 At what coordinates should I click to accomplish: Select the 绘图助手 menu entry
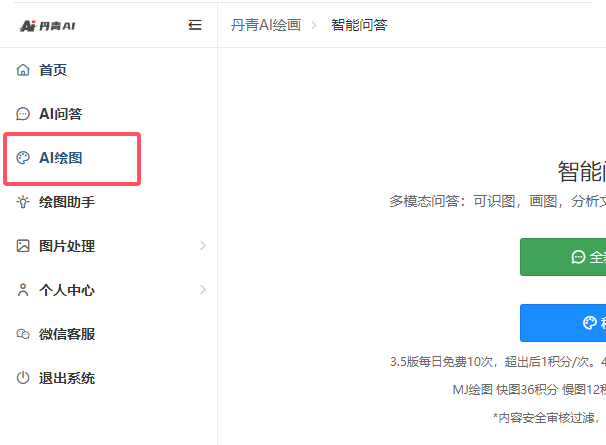point(66,202)
